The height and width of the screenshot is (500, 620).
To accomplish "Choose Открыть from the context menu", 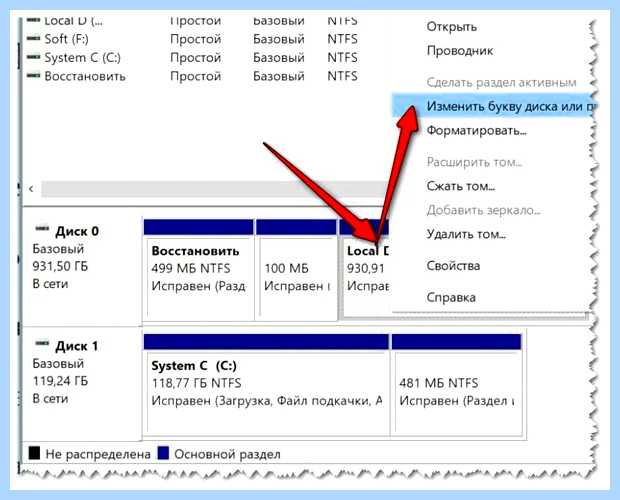I will point(452,27).
